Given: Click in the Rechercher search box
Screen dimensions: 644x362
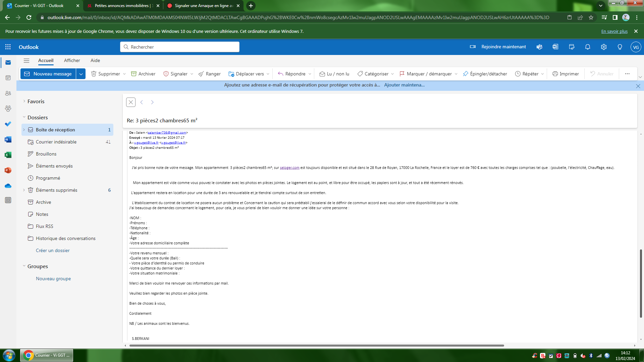Looking at the screenshot, I should coord(180,47).
